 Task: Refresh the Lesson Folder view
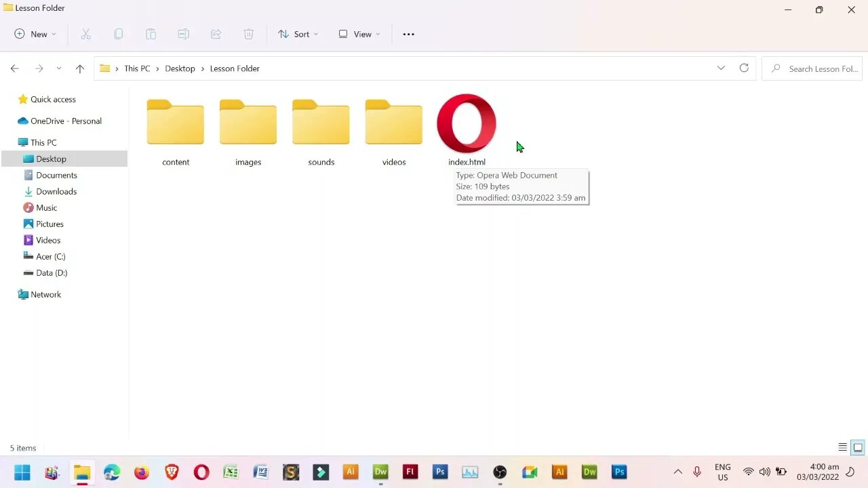click(744, 68)
